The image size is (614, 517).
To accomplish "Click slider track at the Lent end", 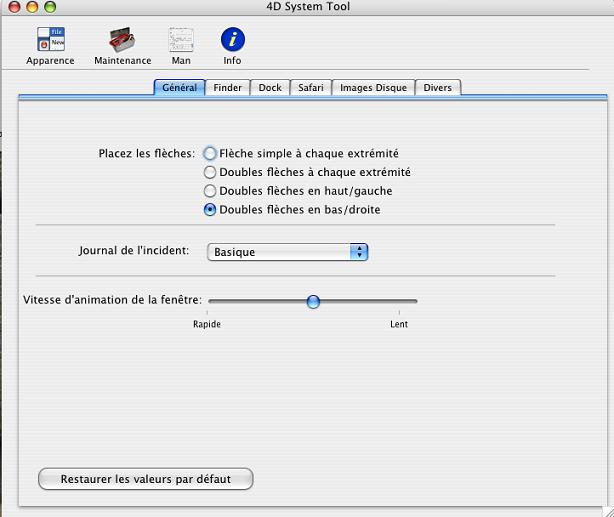I will [x=414, y=301].
